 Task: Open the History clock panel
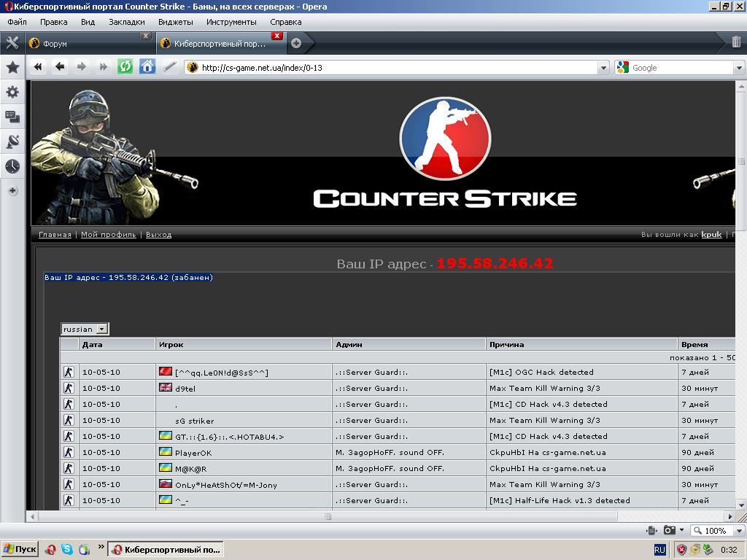(12, 166)
